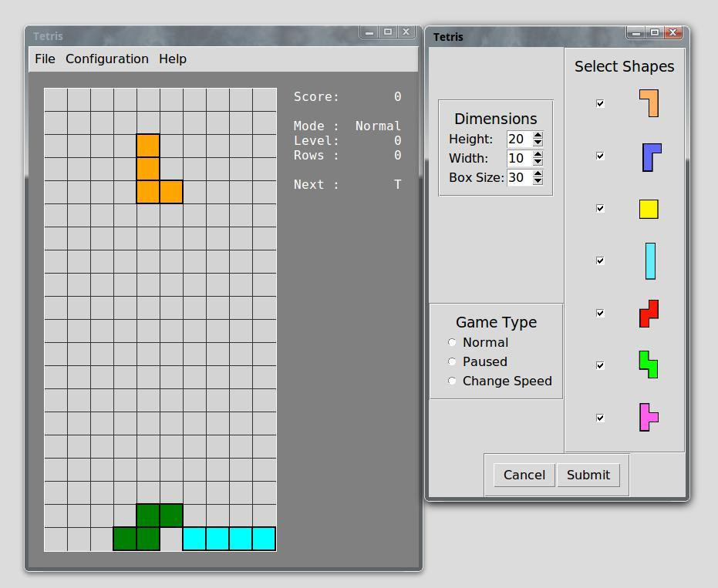Maximize the main Tetris game window

coord(388,32)
